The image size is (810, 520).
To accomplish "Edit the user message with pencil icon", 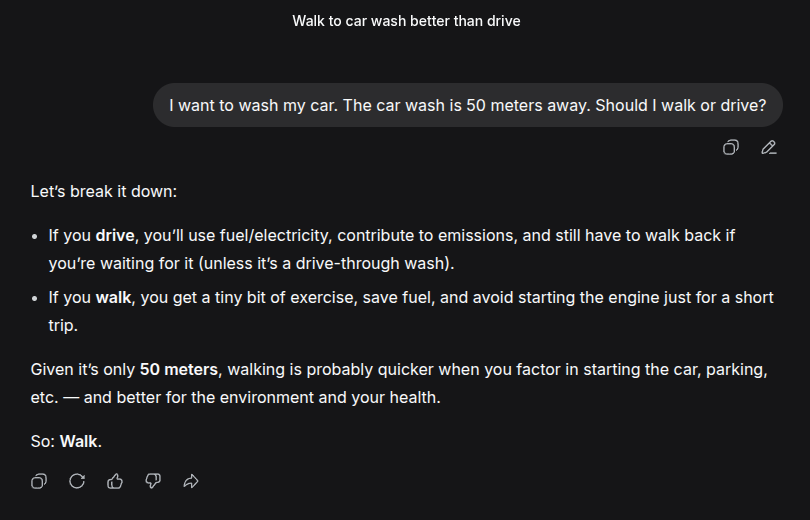I will 768,148.
